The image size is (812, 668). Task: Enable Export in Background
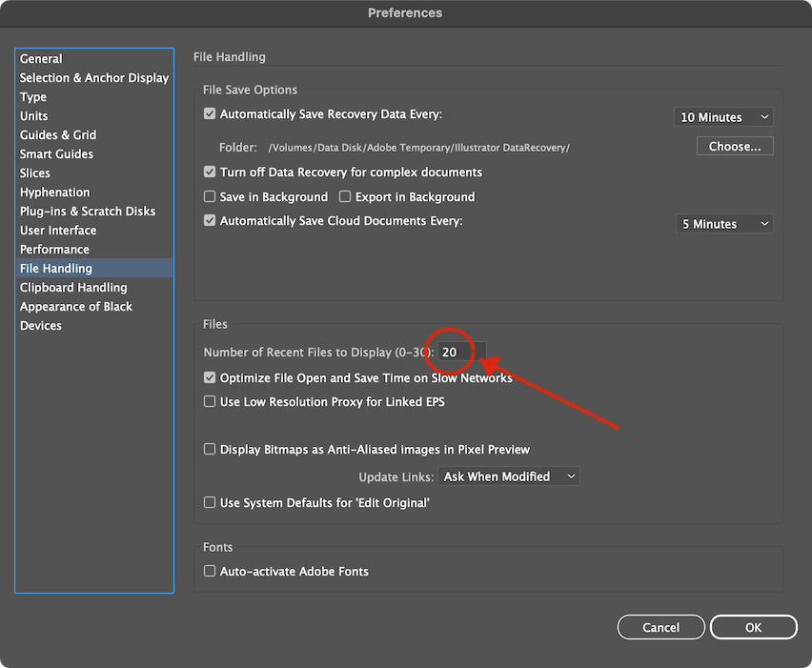pyautogui.click(x=344, y=197)
